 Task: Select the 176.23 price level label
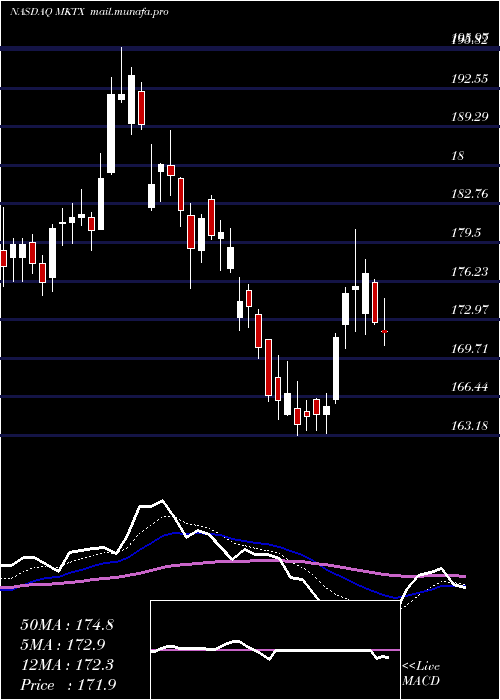coord(470,271)
